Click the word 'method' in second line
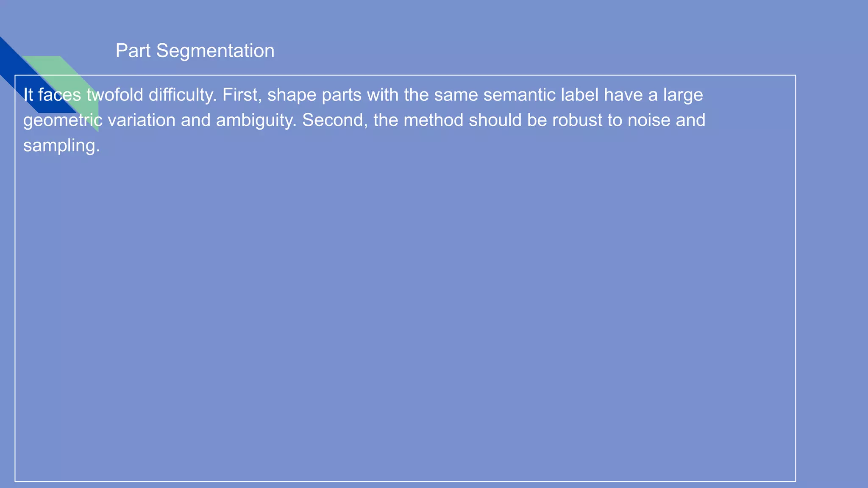868x488 pixels. 433,120
